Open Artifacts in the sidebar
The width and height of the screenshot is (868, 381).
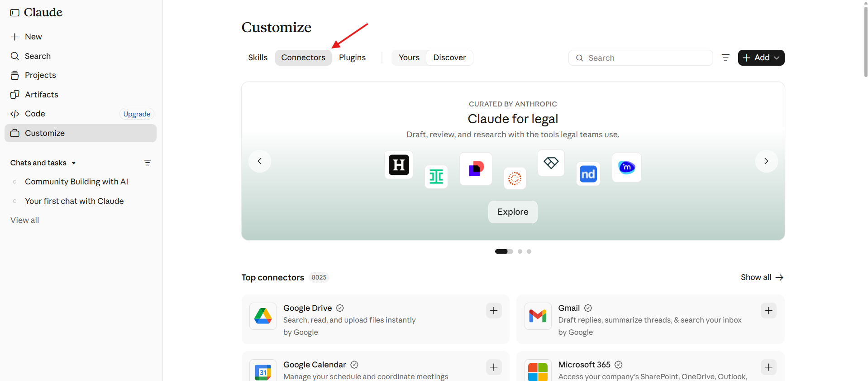click(81, 95)
